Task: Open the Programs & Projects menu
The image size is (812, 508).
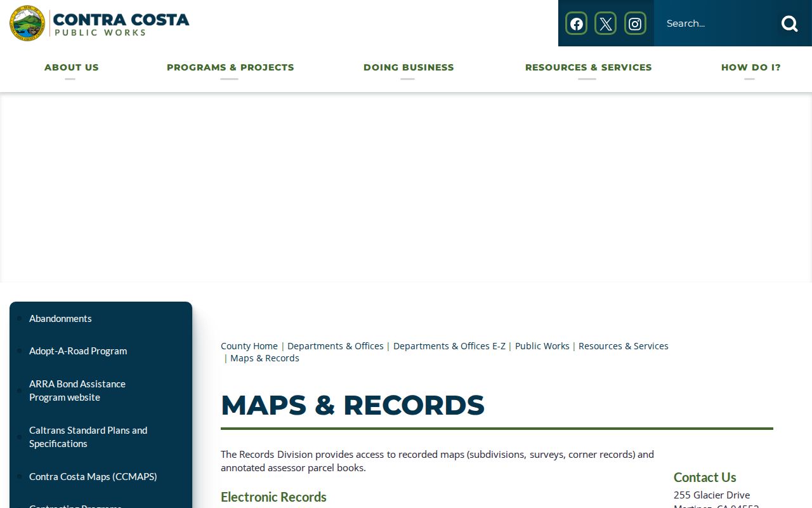Action: coord(230,67)
